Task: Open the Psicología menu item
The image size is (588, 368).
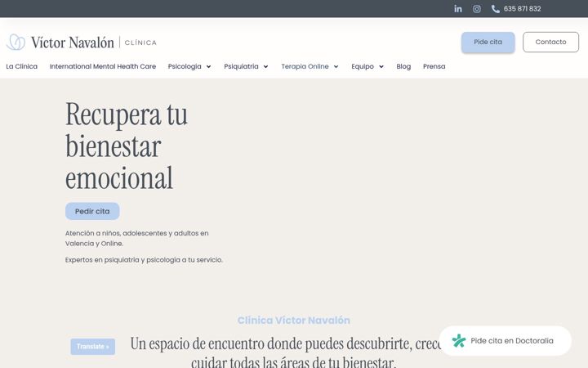Action: point(185,66)
